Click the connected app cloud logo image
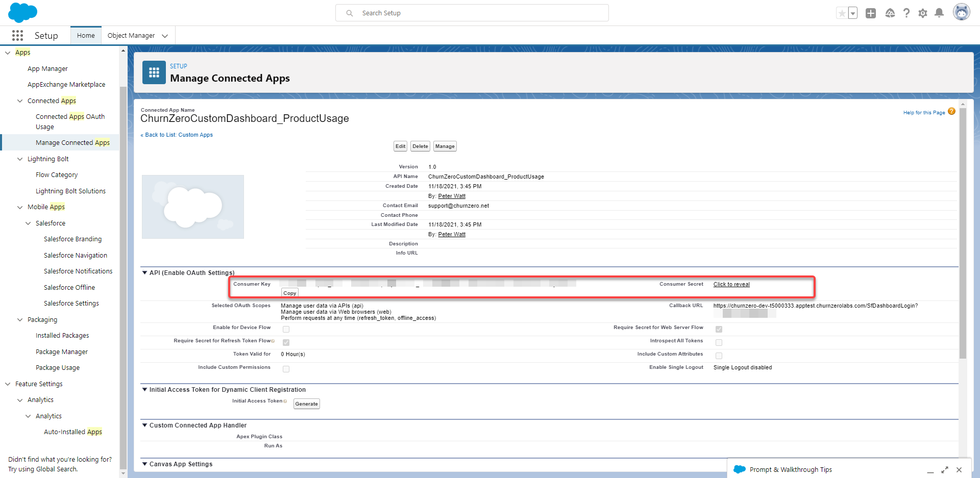The height and width of the screenshot is (478, 980). point(193,207)
